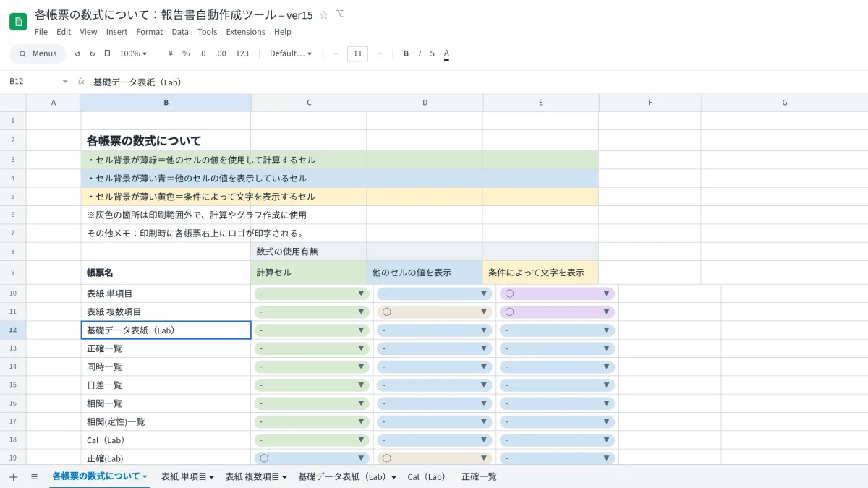Click the move-to-folder icon beside the star
The height and width of the screenshot is (488, 868).
tap(340, 14)
